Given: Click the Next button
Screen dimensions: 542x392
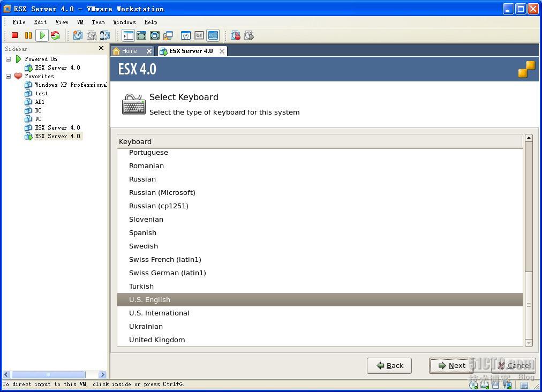Looking at the screenshot, I should pyautogui.click(x=451, y=366).
